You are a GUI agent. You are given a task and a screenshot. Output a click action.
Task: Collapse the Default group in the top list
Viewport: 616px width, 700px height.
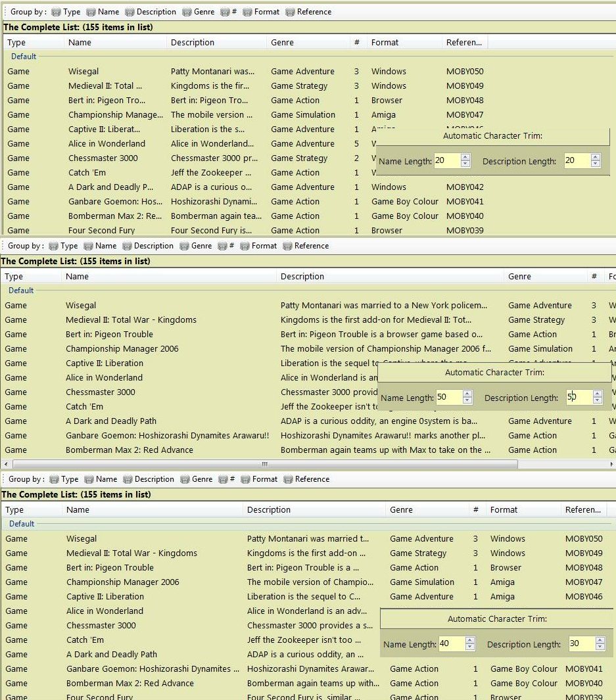[24, 57]
